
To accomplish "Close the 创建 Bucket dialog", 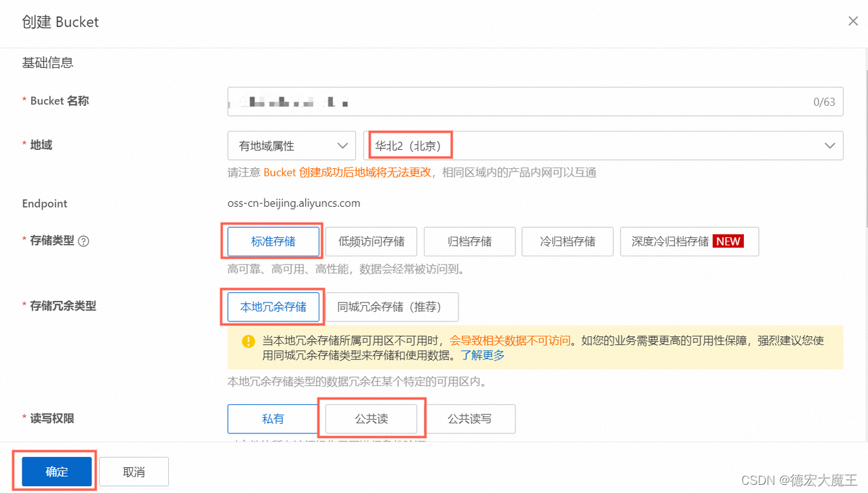I will pos(853,22).
